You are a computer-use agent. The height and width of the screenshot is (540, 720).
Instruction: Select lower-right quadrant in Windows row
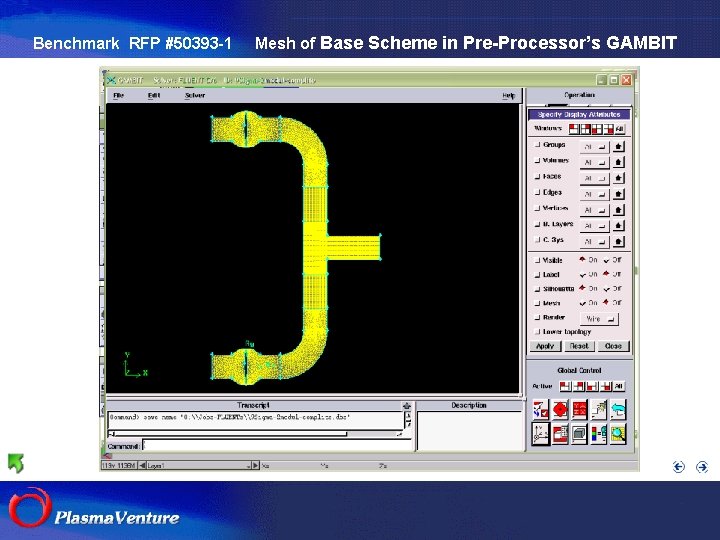click(x=608, y=129)
